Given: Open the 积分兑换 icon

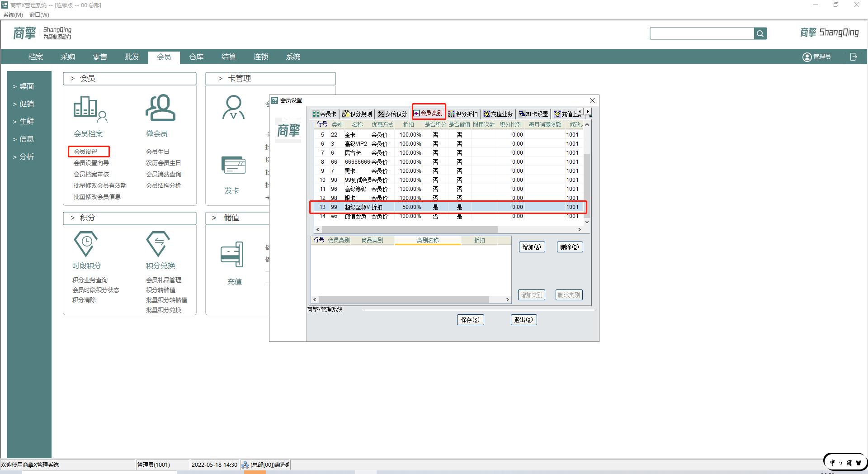Looking at the screenshot, I should click(x=158, y=243).
